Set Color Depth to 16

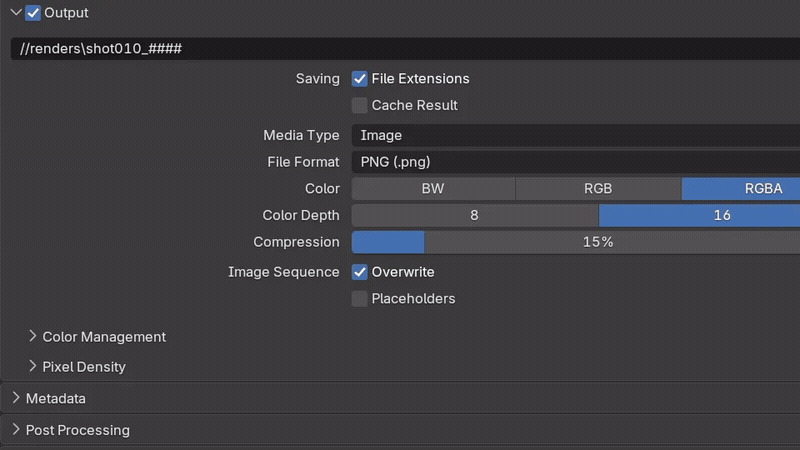click(x=699, y=215)
